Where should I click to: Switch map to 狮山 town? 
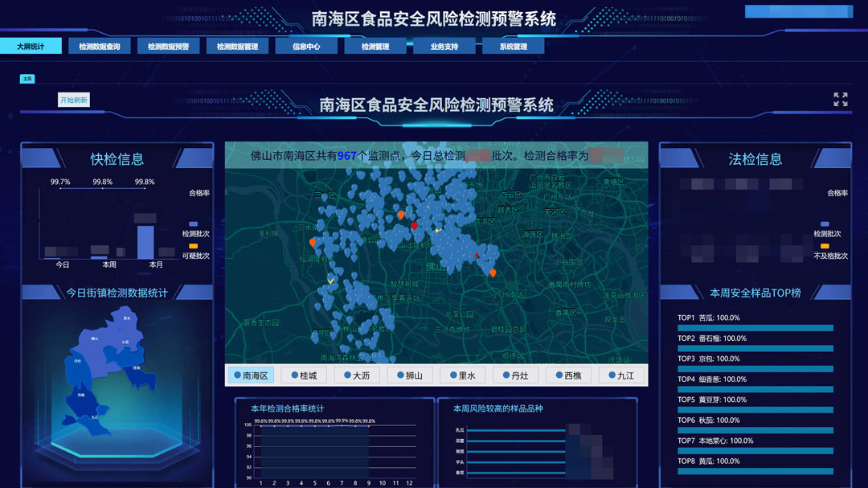point(410,375)
